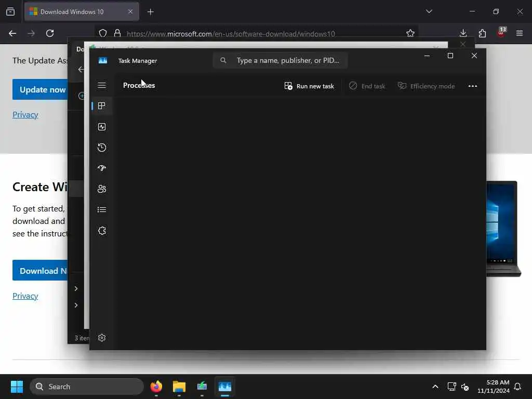Image resolution: width=532 pixels, height=399 pixels.
Task: Click Run new task button
Action: [x=309, y=86]
